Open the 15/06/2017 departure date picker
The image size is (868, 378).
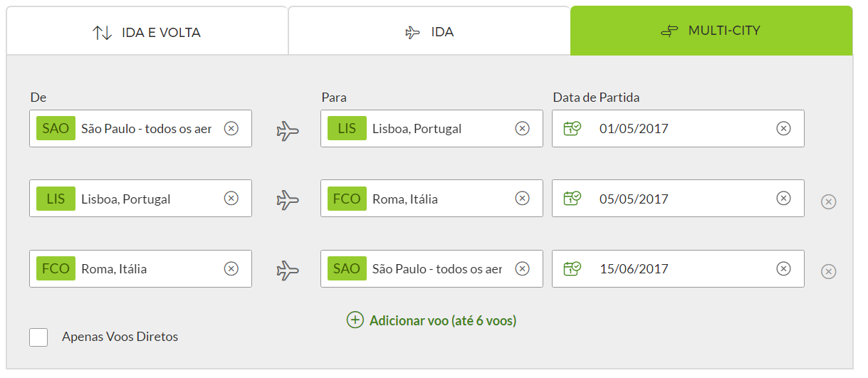[x=678, y=268]
